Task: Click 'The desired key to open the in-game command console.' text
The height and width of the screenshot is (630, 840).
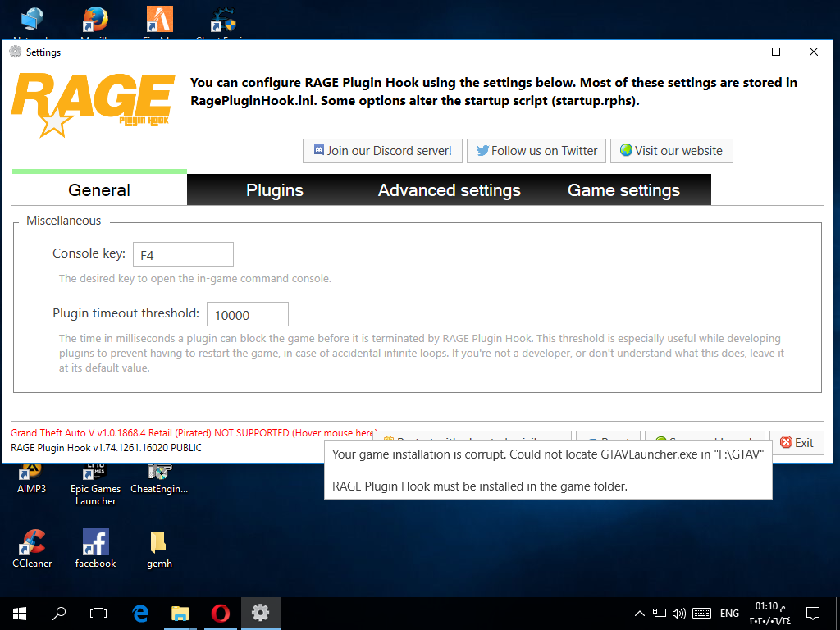Action: [195, 279]
